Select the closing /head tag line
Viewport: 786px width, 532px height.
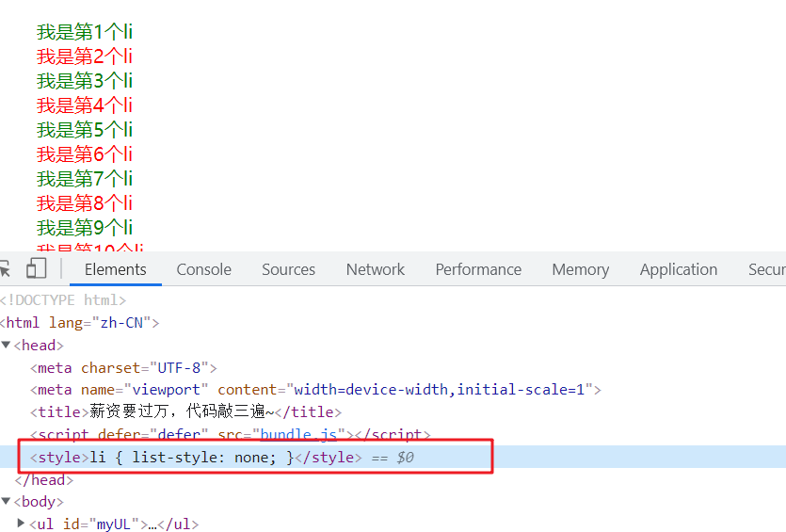[x=44, y=480]
